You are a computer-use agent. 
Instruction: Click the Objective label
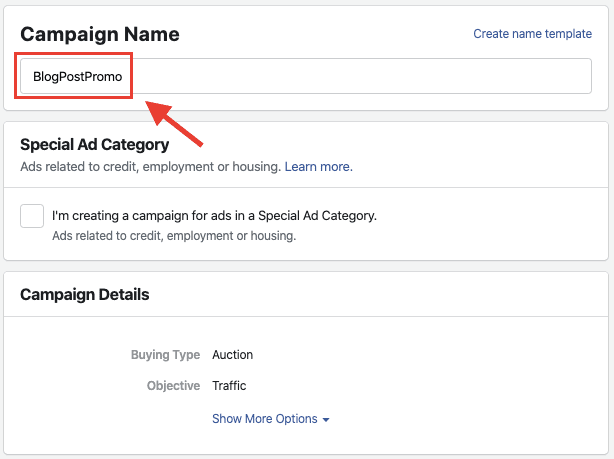[x=170, y=386]
